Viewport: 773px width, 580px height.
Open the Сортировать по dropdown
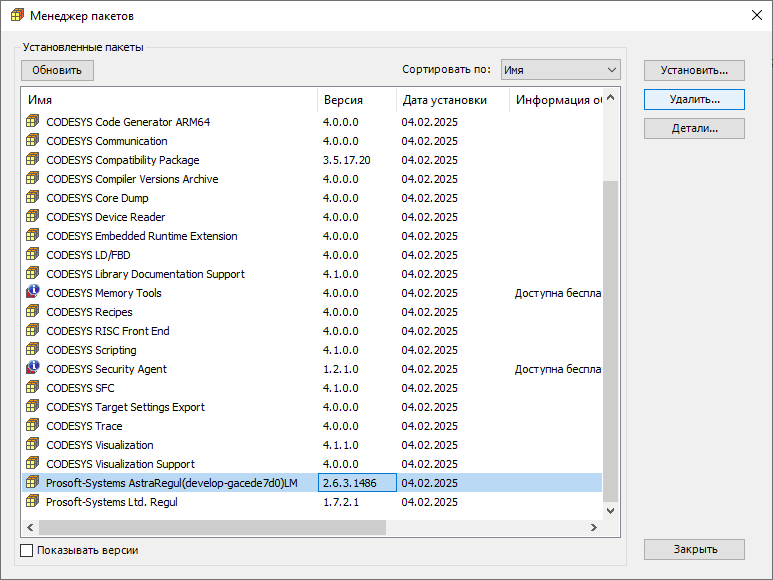click(560, 70)
